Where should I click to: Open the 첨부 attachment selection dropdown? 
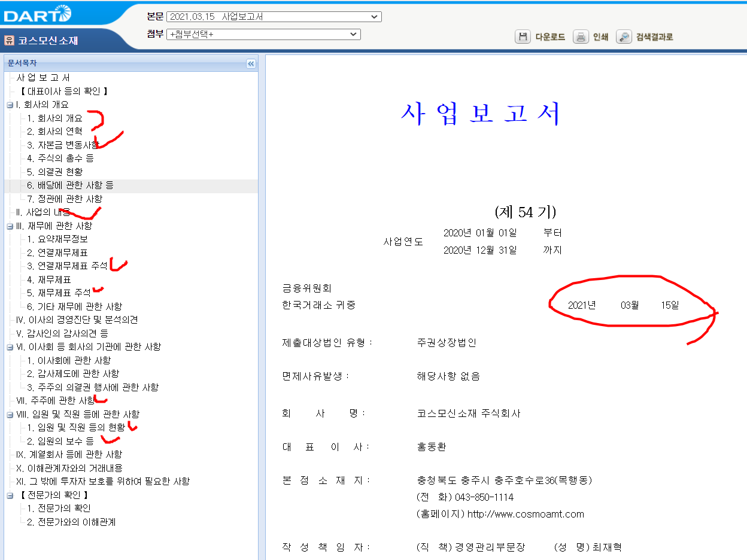[x=263, y=34]
